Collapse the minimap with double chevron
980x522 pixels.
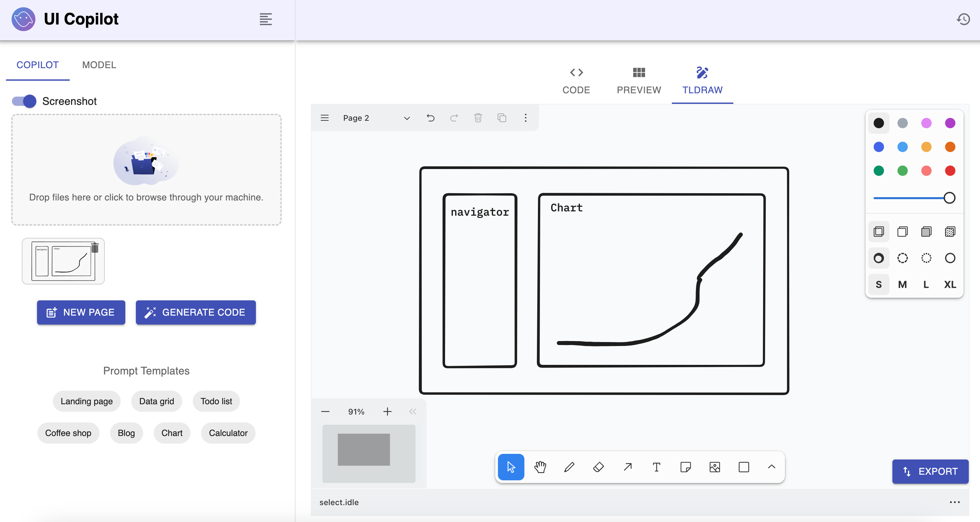412,412
